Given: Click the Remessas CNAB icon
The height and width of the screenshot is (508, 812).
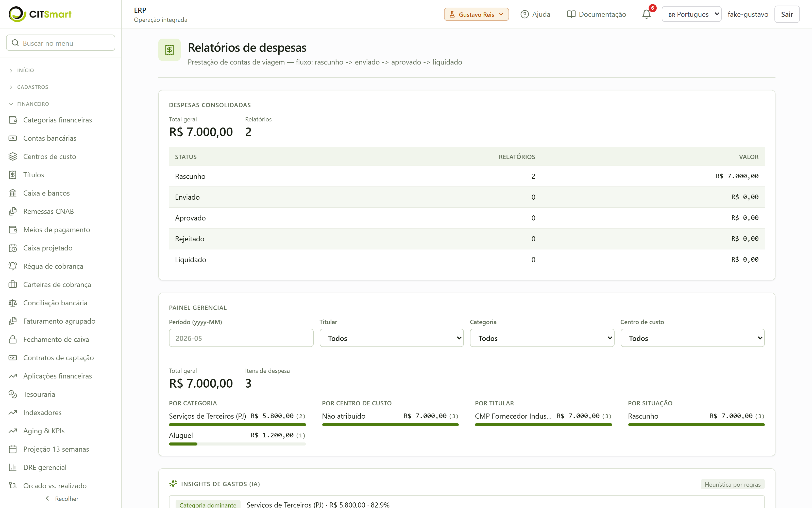Looking at the screenshot, I should coord(13,211).
